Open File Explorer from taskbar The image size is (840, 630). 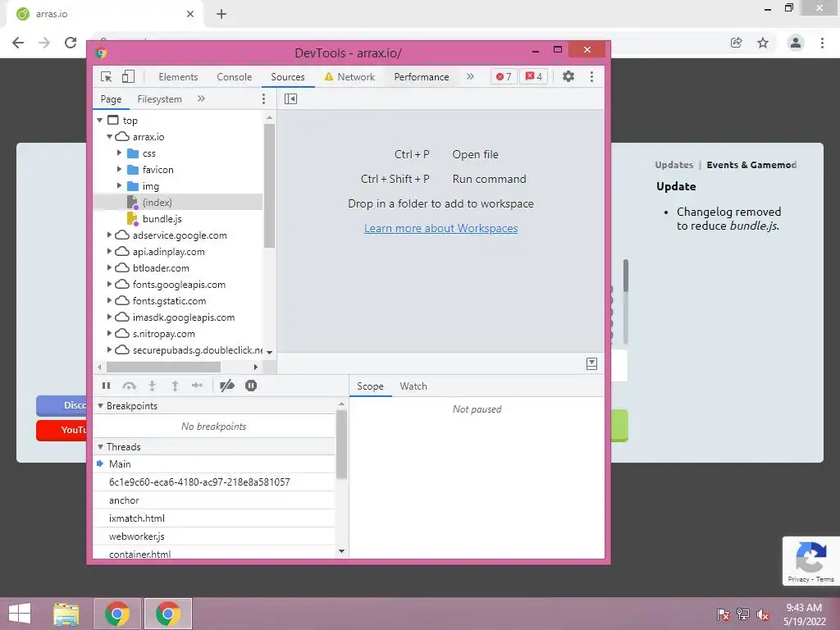[66, 614]
